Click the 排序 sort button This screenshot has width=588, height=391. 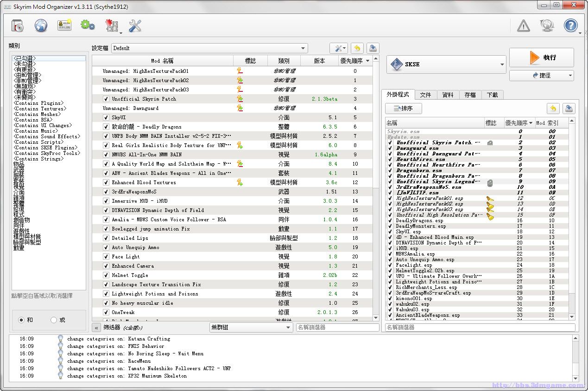pos(404,109)
